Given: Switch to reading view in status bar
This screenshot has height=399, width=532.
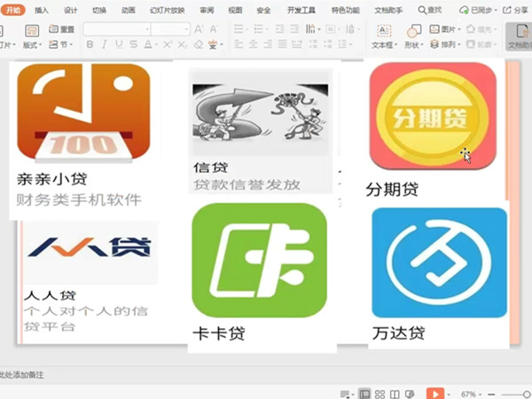Looking at the screenshot, I should click(395, 394).
